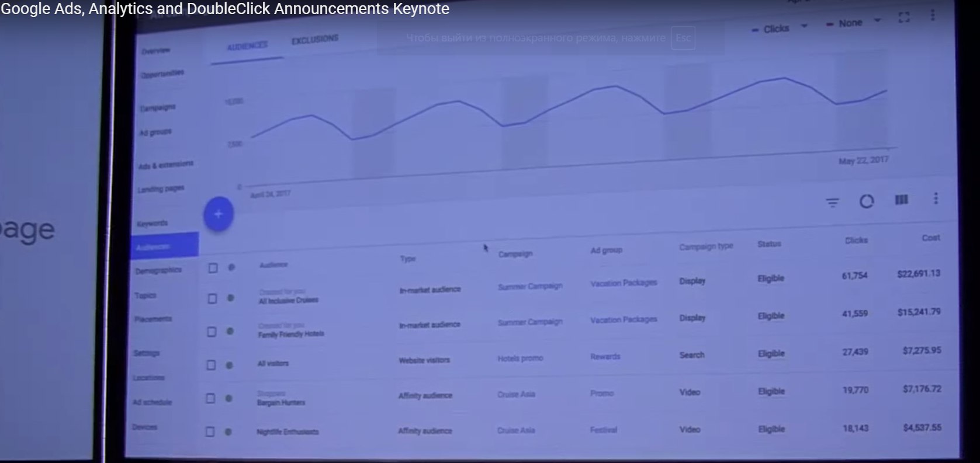Check the All visitors row checkbox

tap(211, 365)
